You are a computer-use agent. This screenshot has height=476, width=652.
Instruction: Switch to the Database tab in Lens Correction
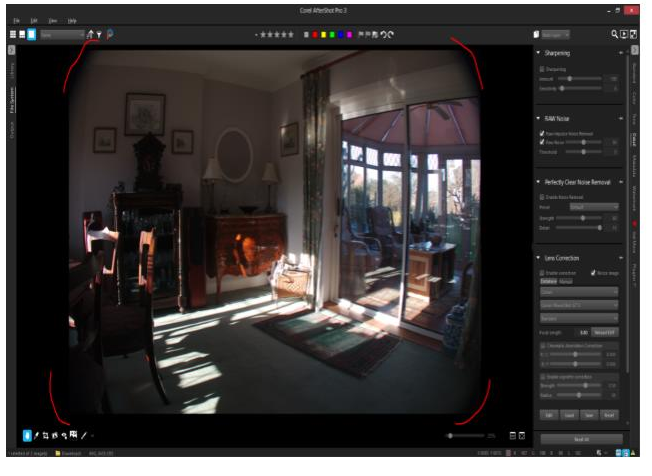548,281
